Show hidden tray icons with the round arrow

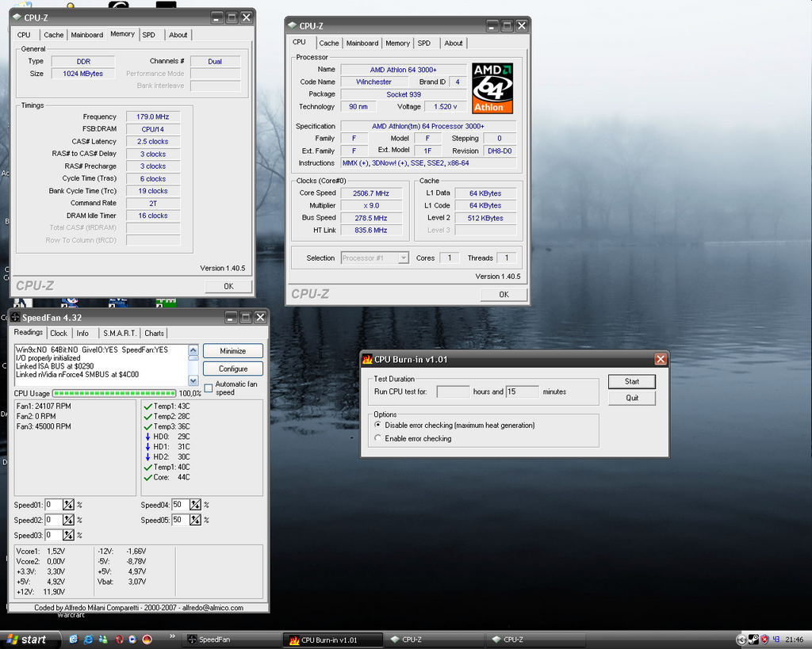(x=741, y=639)
